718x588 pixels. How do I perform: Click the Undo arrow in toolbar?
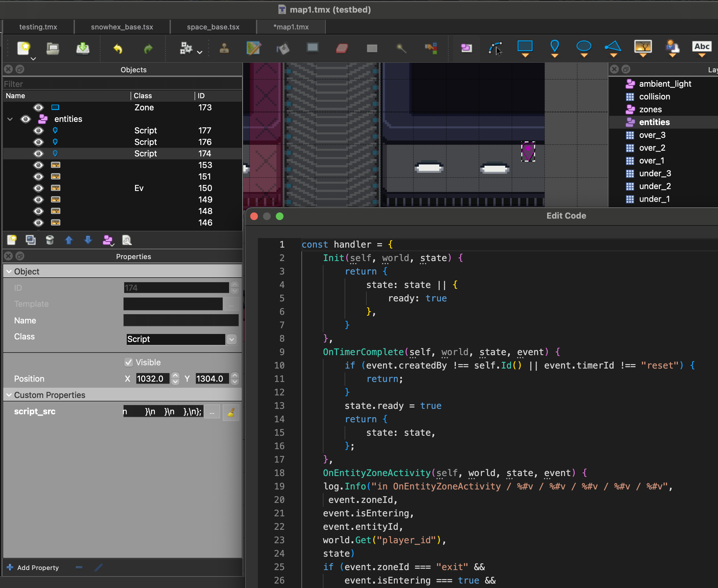pyautogui.click(x=118, y=48)
